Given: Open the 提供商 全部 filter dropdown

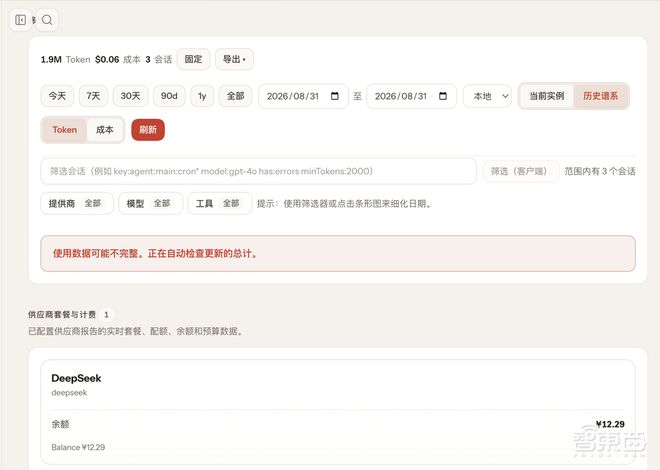Looking at the screenshot, I should (x=77, y=204).
